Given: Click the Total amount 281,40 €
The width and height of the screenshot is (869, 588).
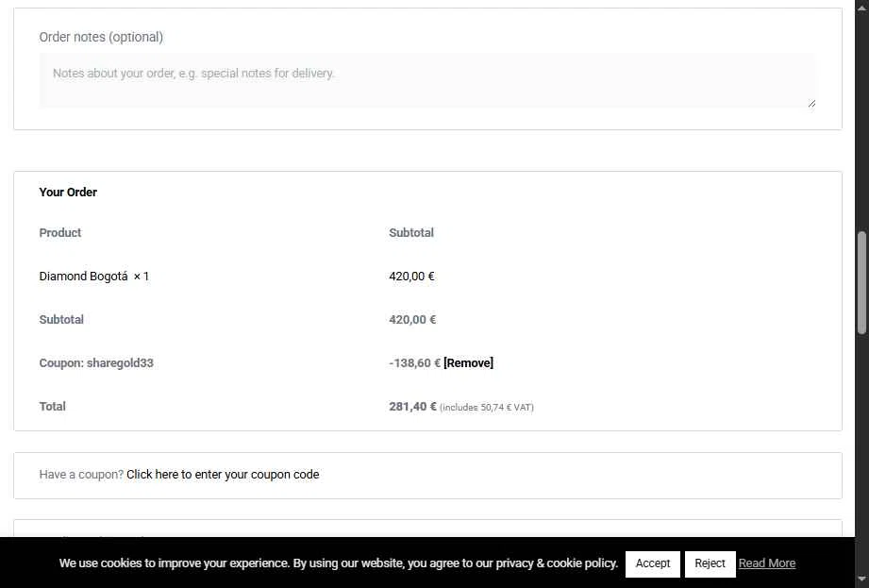Looking at the screenshot, I should click(413, 406).
